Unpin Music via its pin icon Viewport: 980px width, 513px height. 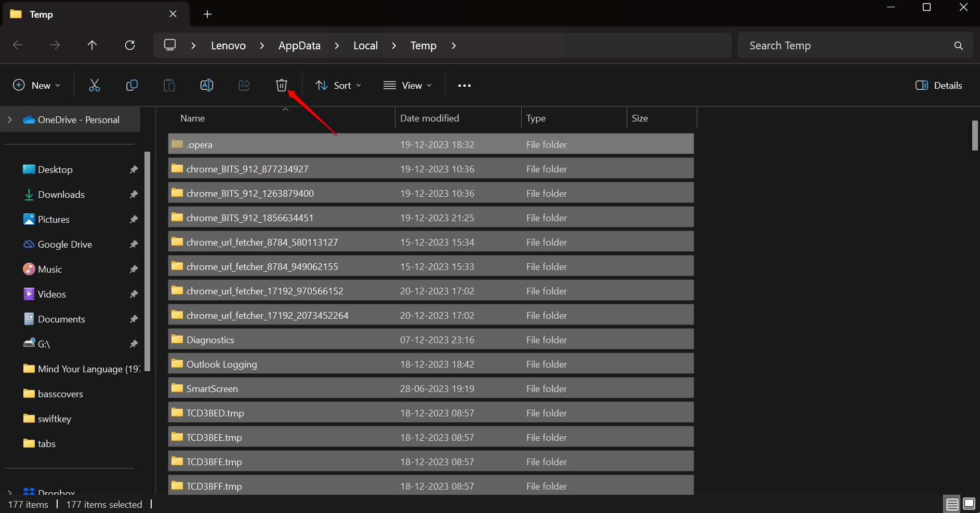pyautogui.click(x=134, y=269)
